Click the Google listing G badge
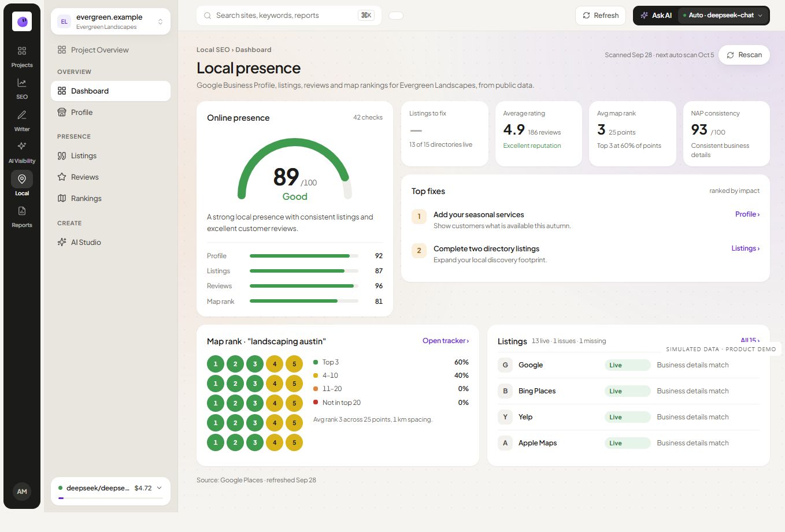 click(505, 365)
